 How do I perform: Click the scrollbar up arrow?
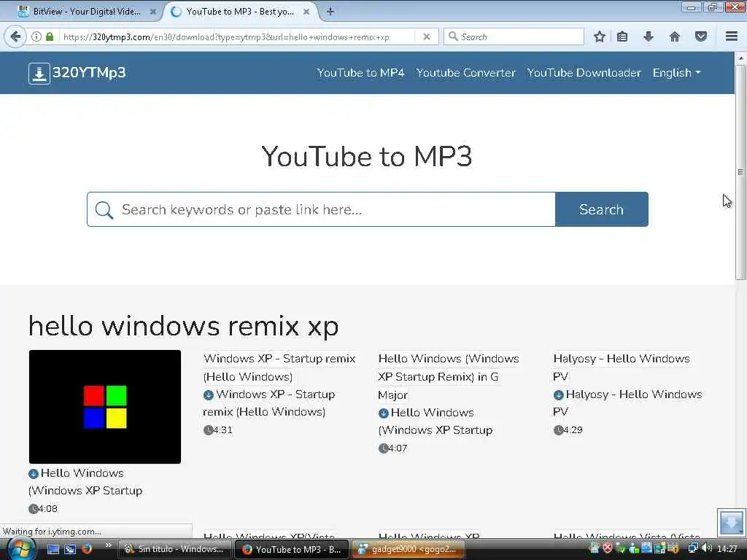(740, 58)
